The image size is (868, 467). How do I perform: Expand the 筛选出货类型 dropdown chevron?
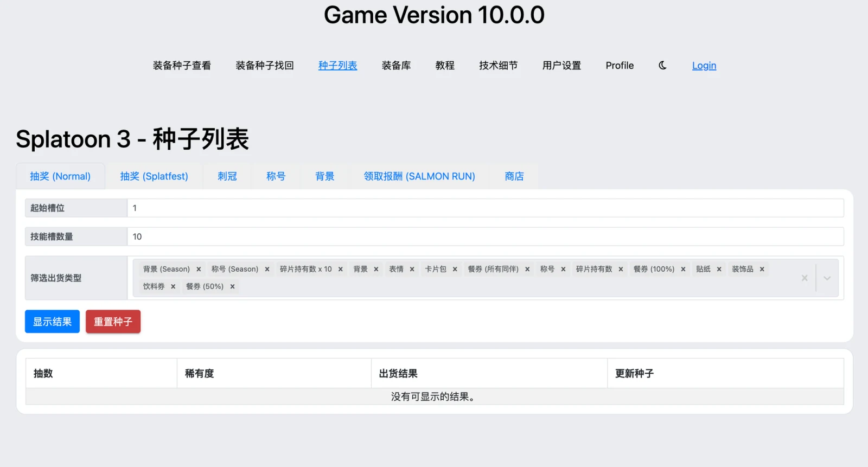coord(827,278)
